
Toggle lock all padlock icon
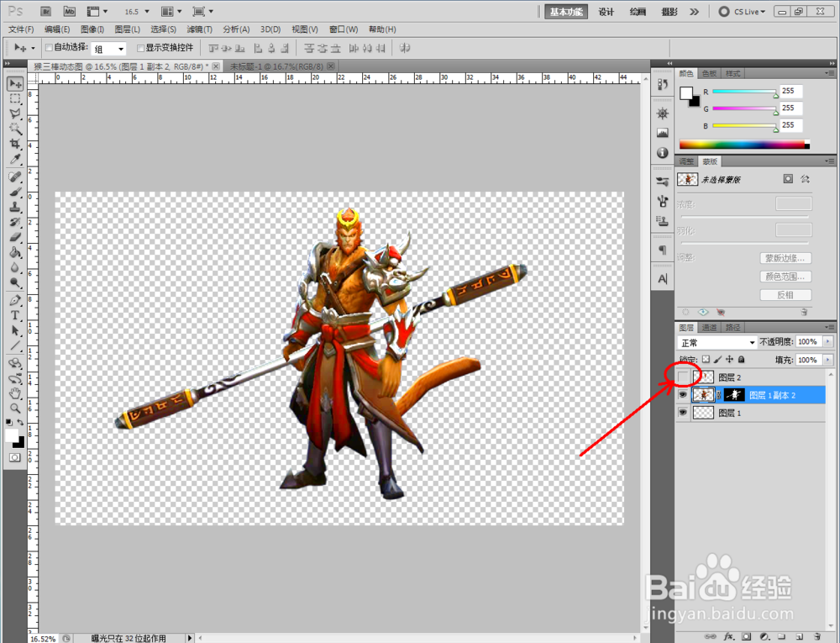click(x=742, y=360)
